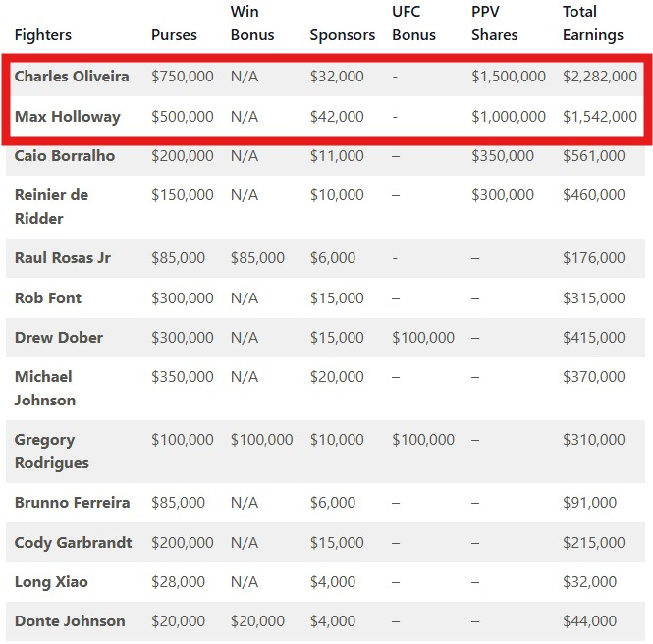Select Reinier de Ridder's name
The height and width of the screenshot is (644, 653).
pos(51,206)
